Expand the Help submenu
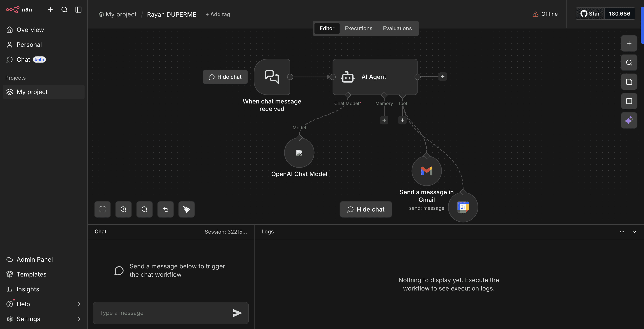 coord(44,304)
